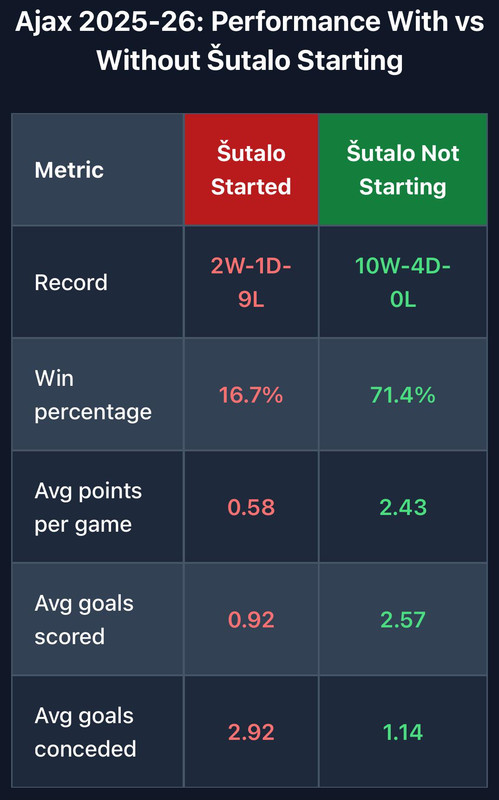Select the Avg points per game label

tap(88, 507)
